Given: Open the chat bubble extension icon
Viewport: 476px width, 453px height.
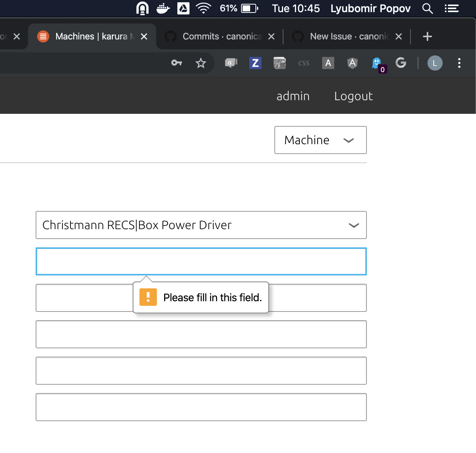Looking at the screenshot, I should 231,63.
